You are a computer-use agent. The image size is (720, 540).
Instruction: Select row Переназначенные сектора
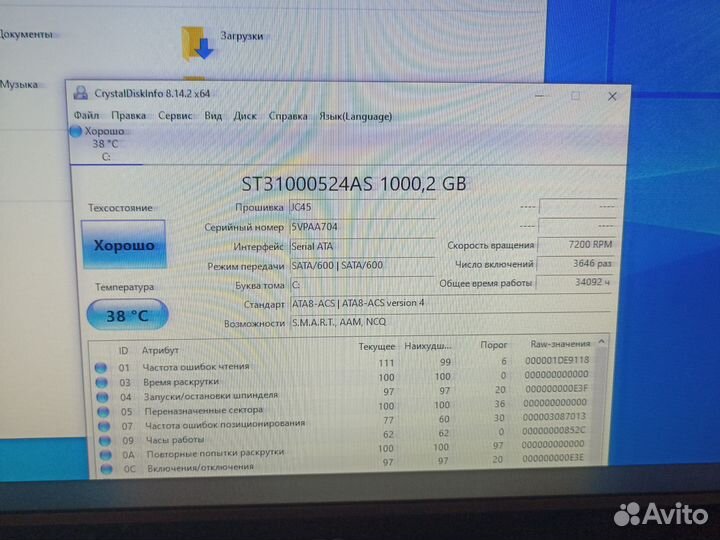[343, 407]
